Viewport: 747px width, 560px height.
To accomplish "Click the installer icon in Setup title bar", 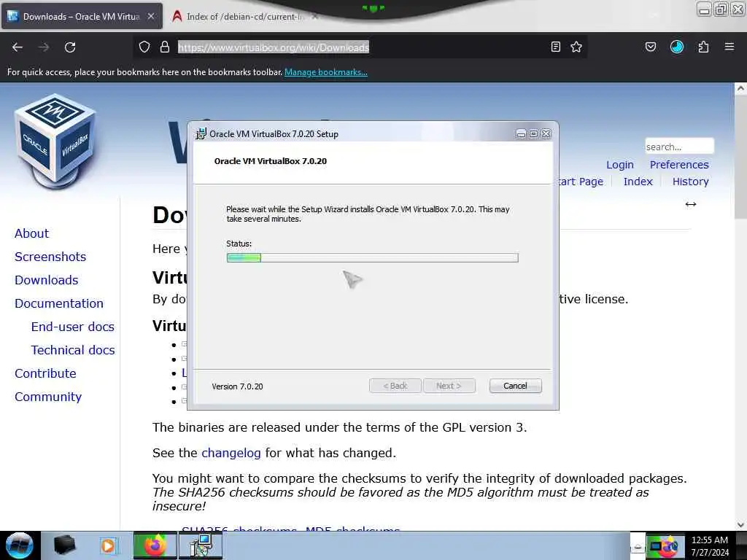I will [x=201, y=134].
